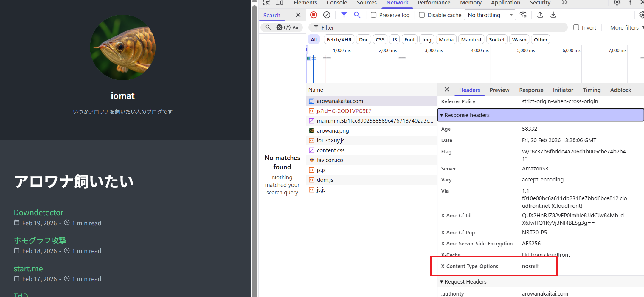The image size is (644, 297).
Task: Collapse the Request Headers section
Action: point(465,282)
